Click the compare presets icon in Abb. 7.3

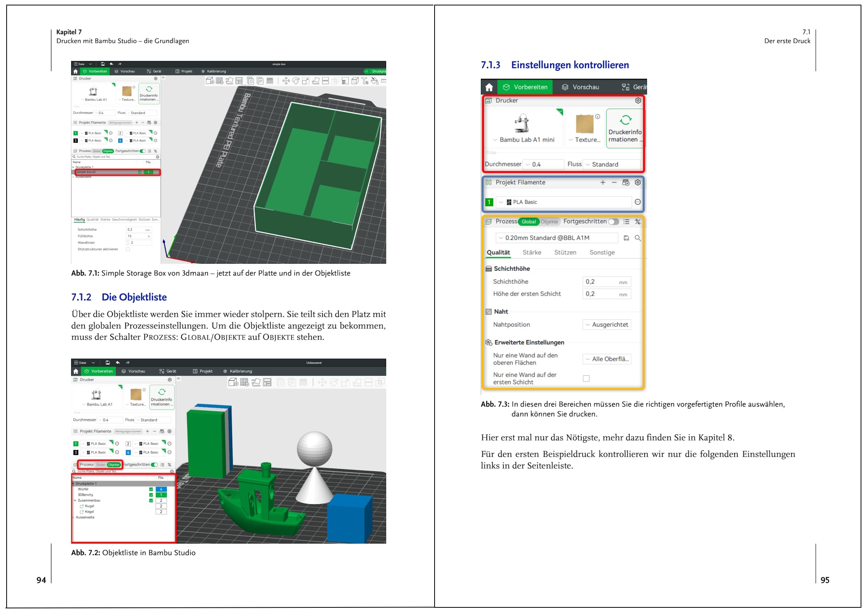(x=638, y=222)
